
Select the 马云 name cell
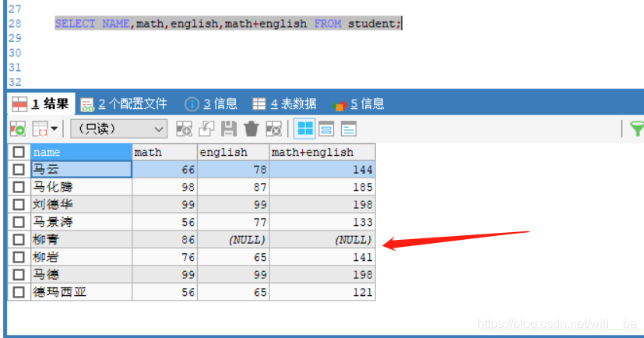coord(81,169)
